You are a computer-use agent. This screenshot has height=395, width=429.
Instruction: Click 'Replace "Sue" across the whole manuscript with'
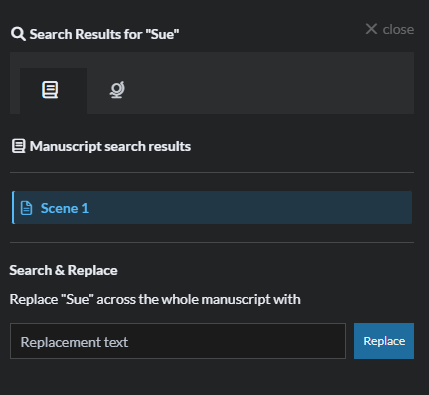click(x=155, y=299)
